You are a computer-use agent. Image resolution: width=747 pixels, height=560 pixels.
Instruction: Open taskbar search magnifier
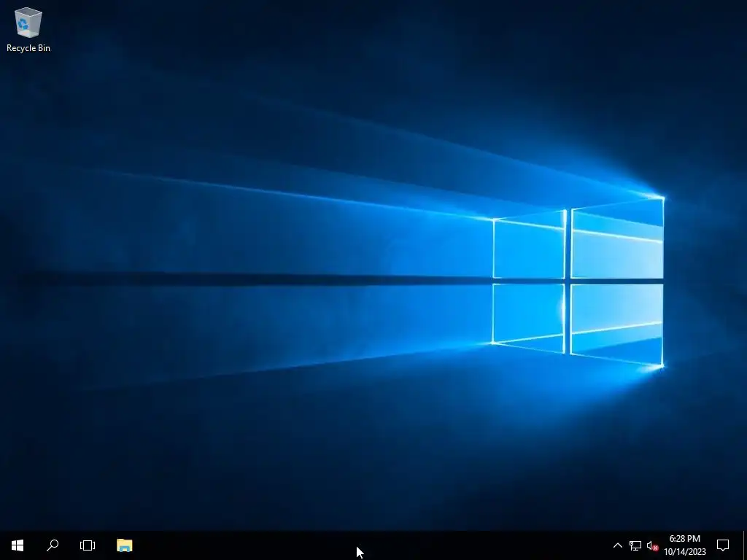(x=53, y=545)
